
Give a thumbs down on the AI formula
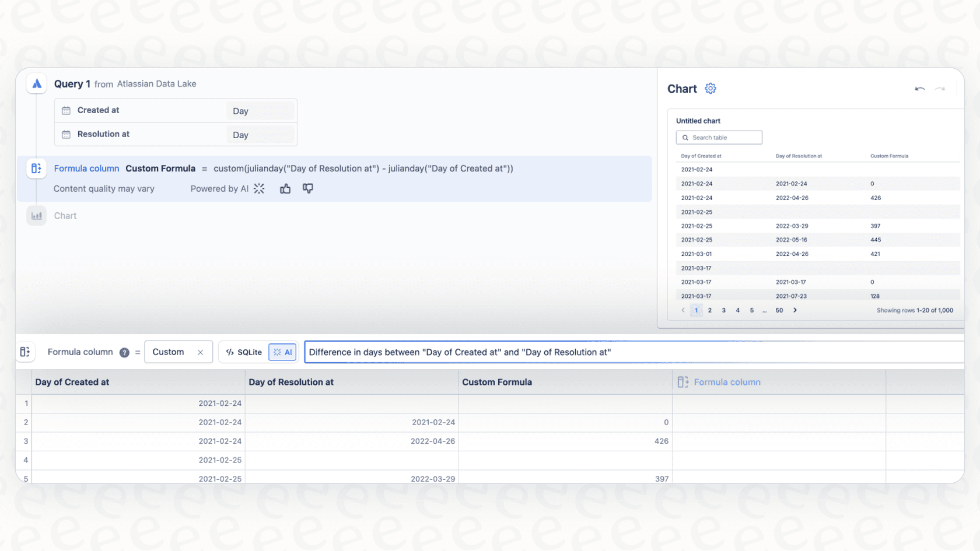(307, 188)
